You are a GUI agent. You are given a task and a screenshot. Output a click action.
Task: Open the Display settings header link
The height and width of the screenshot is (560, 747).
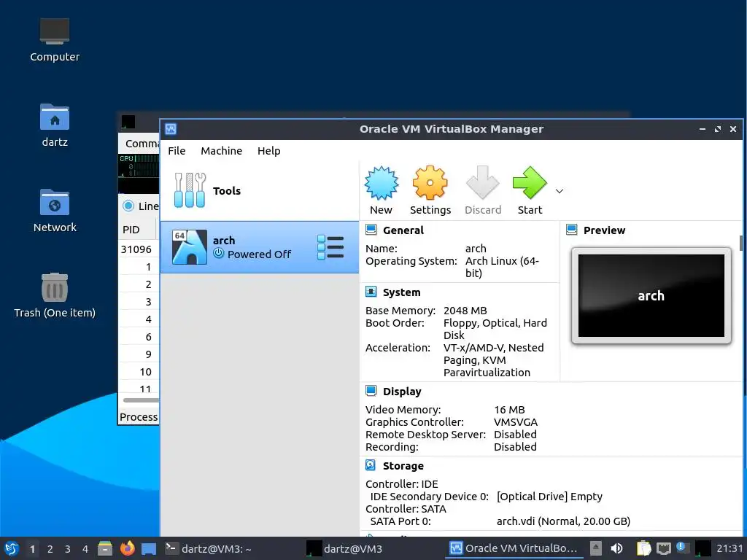coord(402,392)
